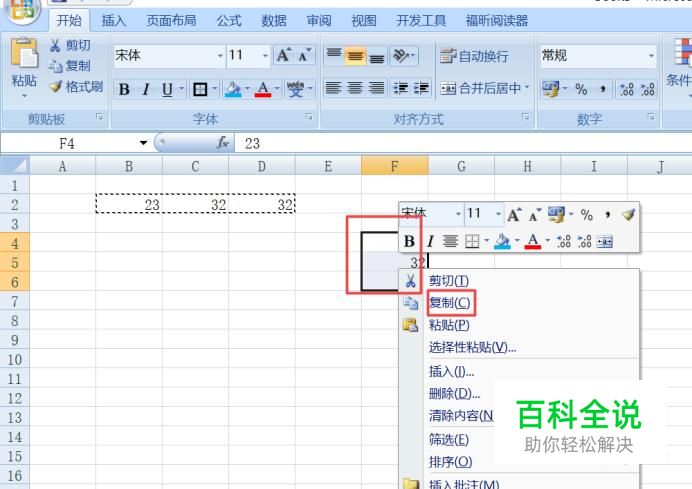Toggle ribbon Italic formatting
The image size is (692, 489).
(146, 89)
